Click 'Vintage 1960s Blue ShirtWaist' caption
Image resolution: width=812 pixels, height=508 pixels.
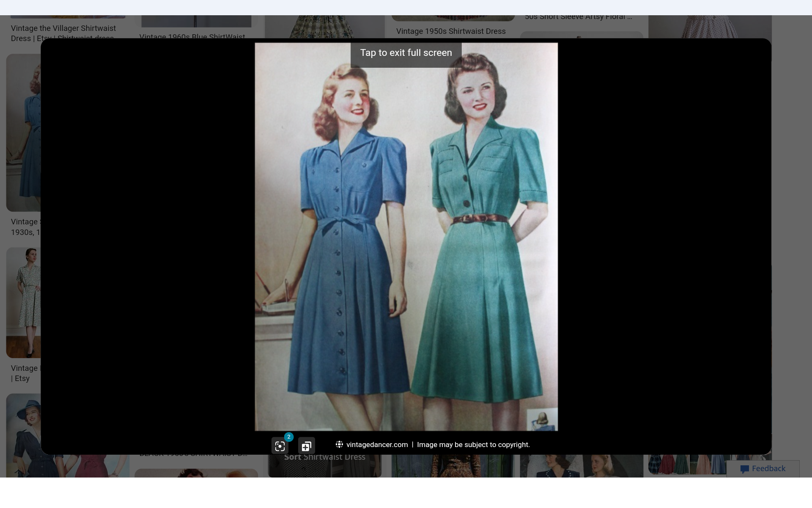192,36
